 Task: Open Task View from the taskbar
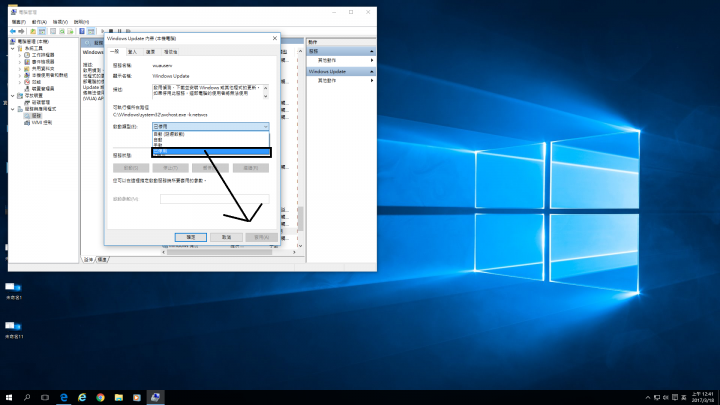[45, 398]
